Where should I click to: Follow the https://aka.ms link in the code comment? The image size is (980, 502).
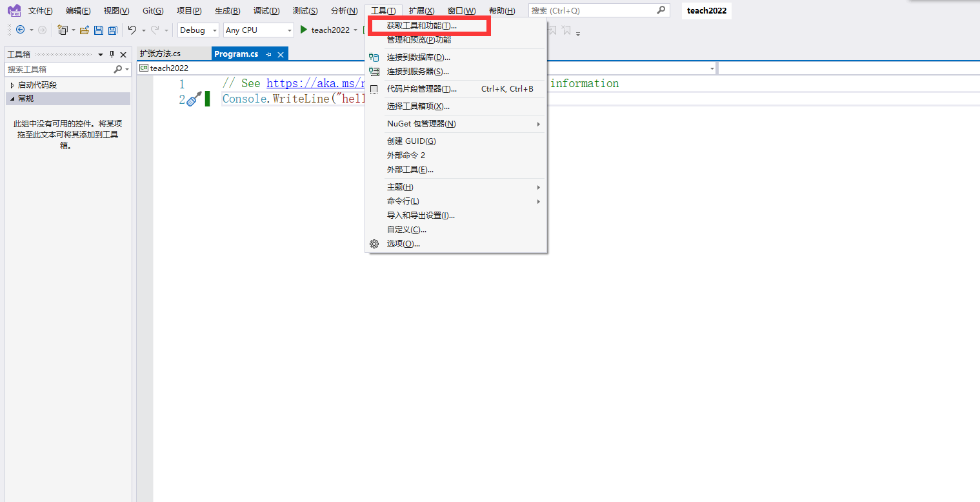(x=315, y=83)
